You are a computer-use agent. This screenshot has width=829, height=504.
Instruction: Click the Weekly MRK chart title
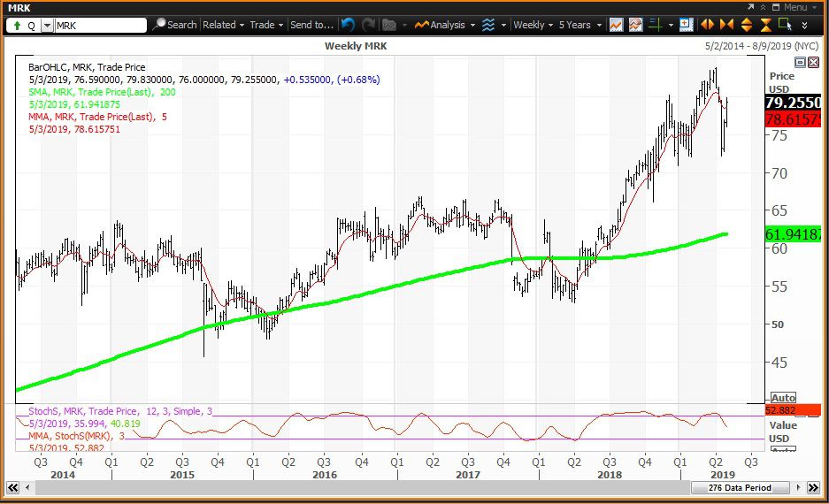point(356,46)
